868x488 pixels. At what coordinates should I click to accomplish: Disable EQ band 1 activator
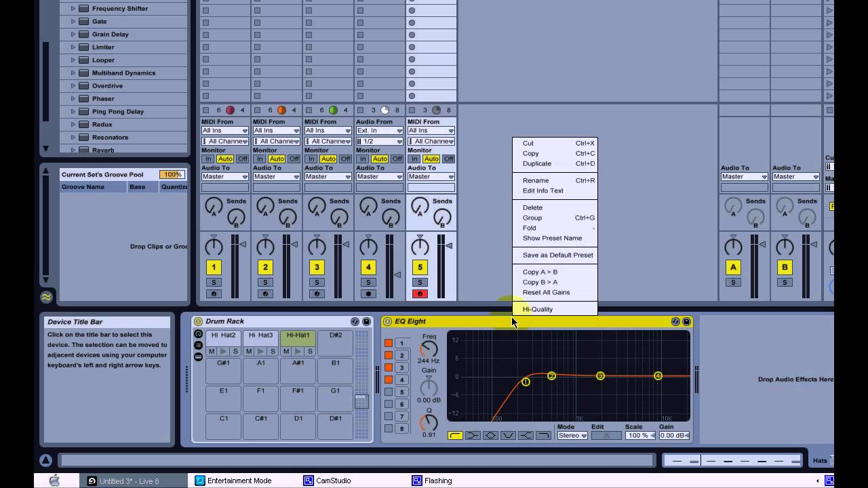click(x=389, y=343)
